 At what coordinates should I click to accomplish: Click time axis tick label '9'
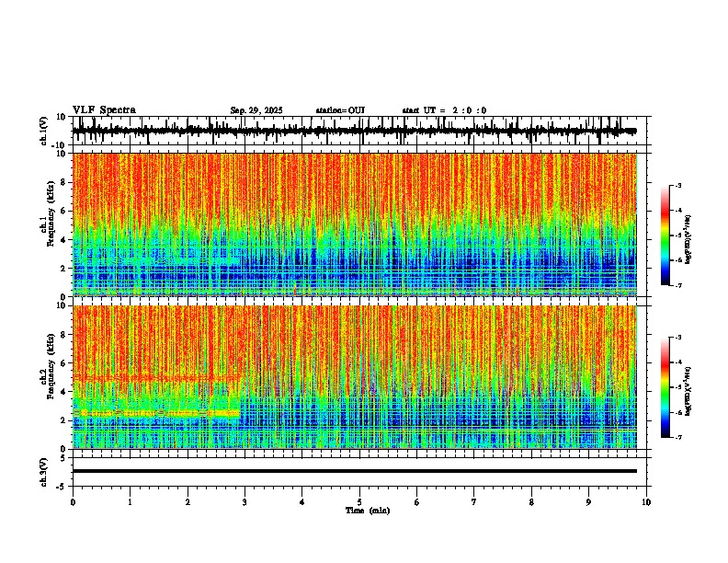point(588,502)
